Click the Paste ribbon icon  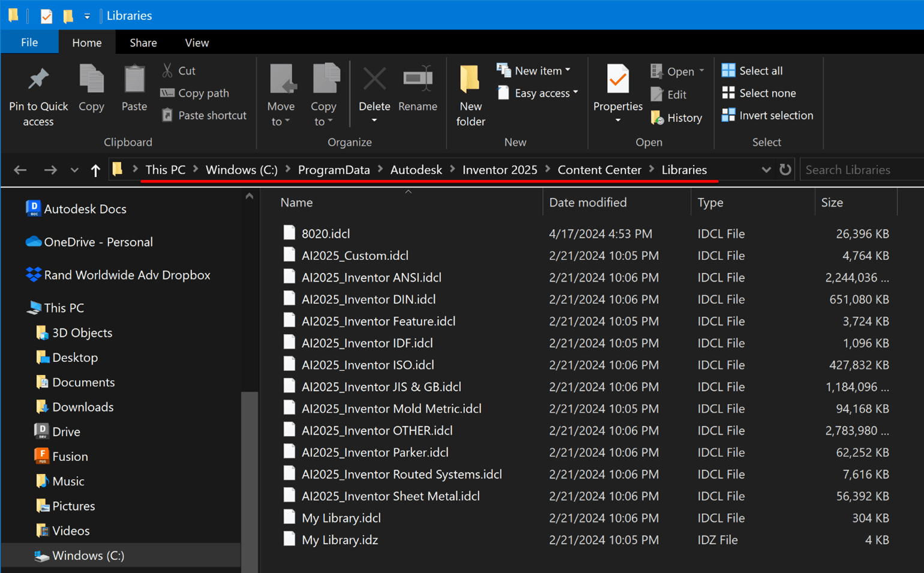pos(134,79)
